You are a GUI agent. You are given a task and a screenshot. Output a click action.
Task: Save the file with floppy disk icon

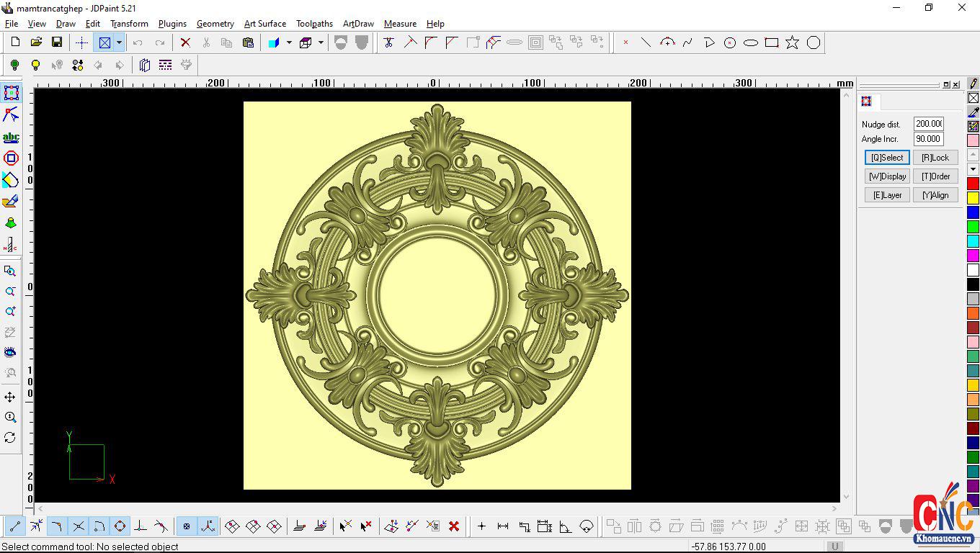tap(57, 42)
